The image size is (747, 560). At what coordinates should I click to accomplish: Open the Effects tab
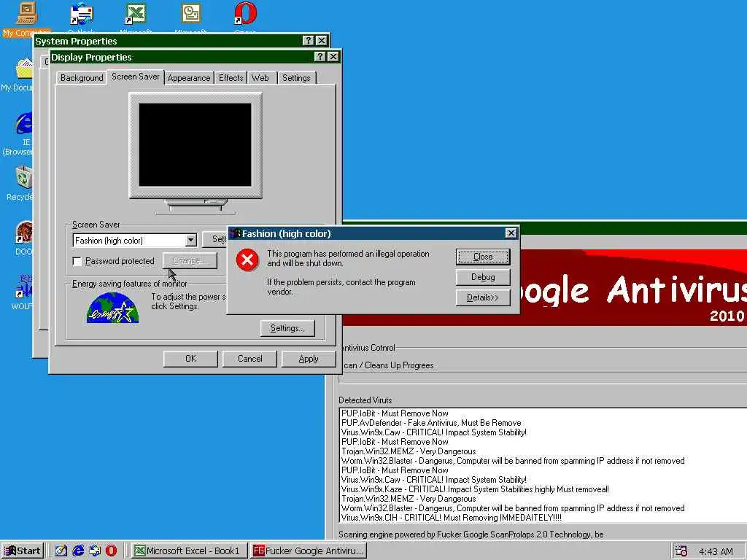pyautogui.click(x=231, y=78)
